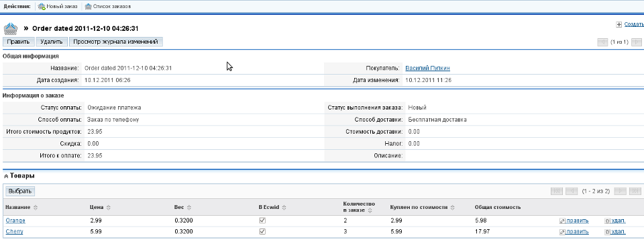
Task: Click delivery method Бесплатная доставка
Action: pos(437,120)
